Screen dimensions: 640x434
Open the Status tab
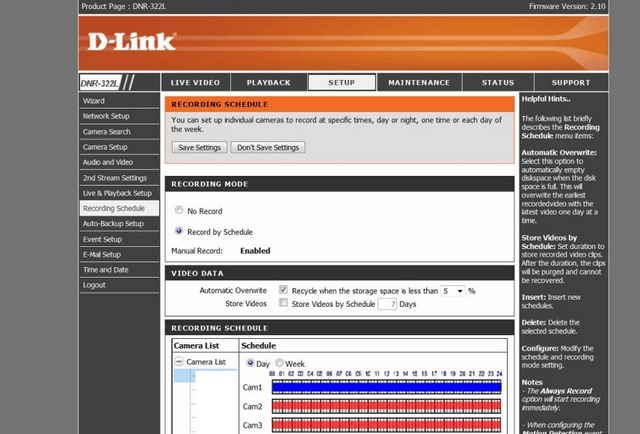[x=498, y=82]
